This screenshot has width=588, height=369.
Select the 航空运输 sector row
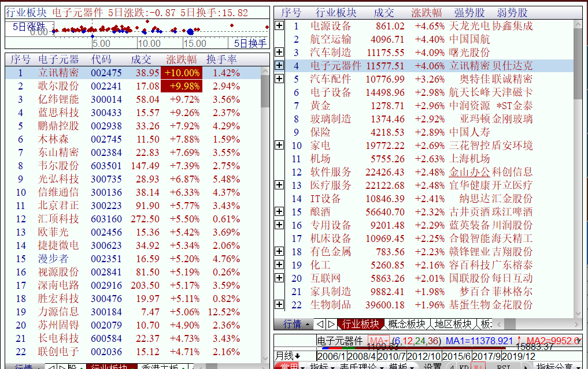click(430, 39)
